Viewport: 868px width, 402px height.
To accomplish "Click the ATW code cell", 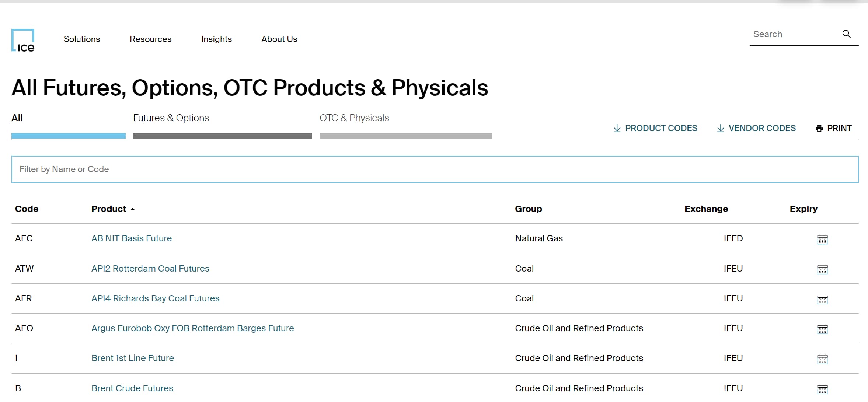I will 24,269.
